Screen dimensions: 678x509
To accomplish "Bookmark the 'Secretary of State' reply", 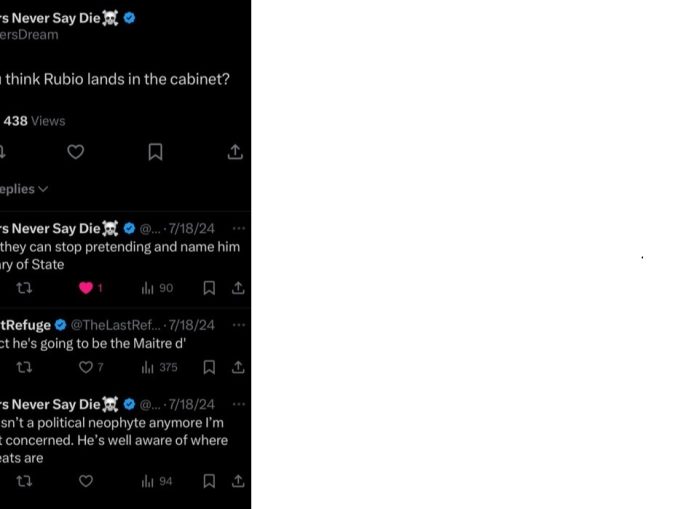I will tap(209, 288).
